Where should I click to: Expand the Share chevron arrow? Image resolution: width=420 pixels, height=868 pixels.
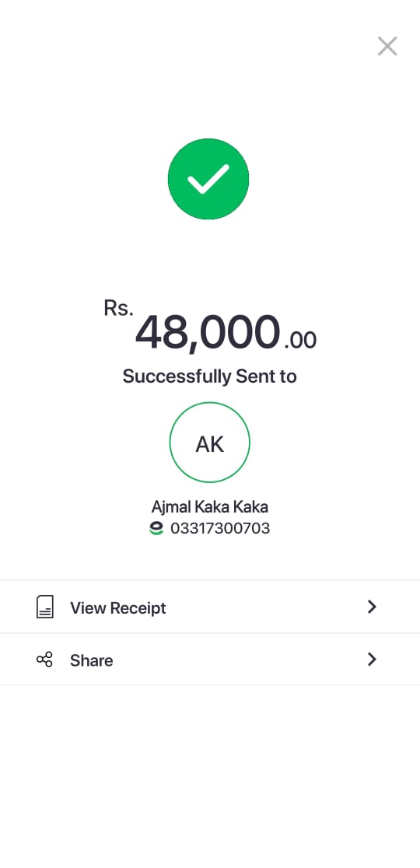coord(372,659)
